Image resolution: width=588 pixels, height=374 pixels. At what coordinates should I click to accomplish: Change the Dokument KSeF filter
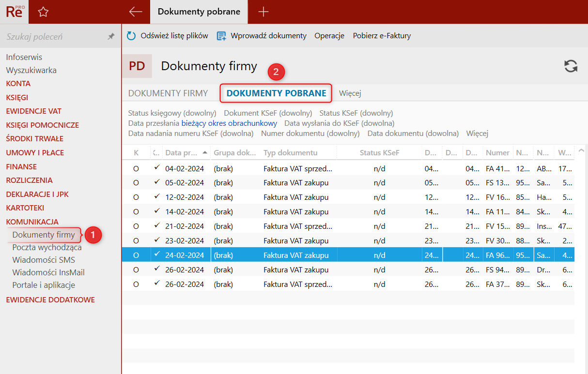(x=268, y=113)
